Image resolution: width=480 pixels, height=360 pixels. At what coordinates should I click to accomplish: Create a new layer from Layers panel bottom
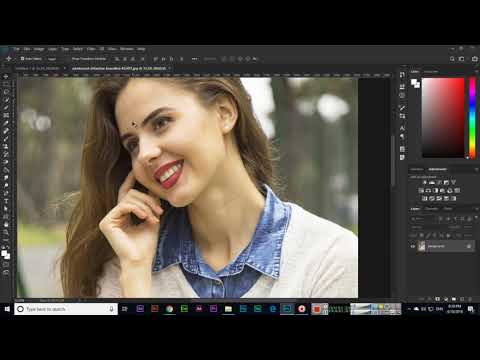[x=462, y=299]
